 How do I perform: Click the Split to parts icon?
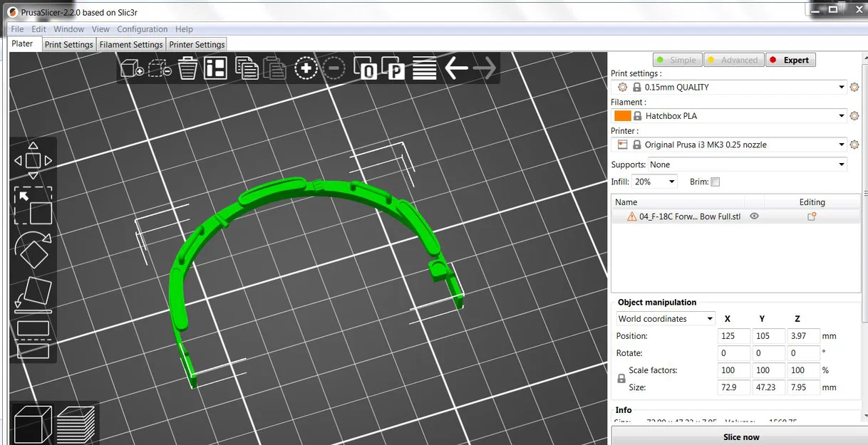[x=393, y=68]
